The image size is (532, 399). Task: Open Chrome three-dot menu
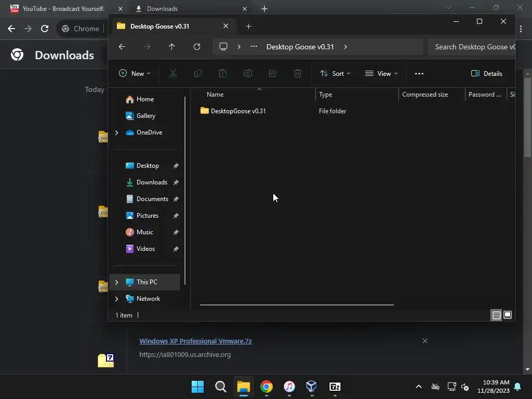click(x=521, y=29)
